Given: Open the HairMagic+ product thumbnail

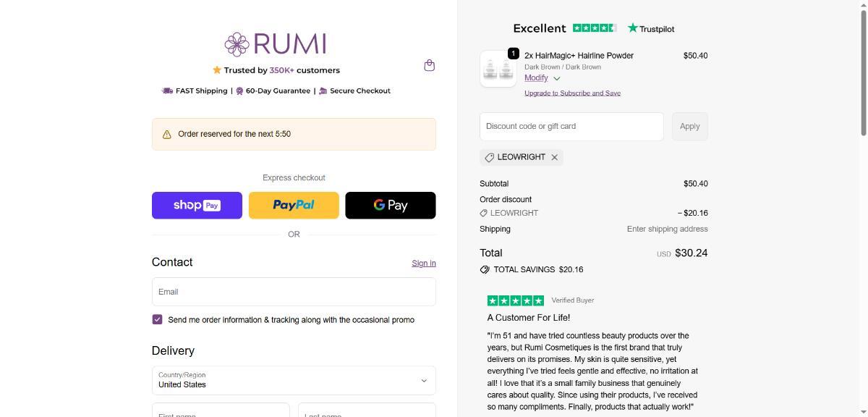Looking at the screenshot, I should (x=498, y=69).
